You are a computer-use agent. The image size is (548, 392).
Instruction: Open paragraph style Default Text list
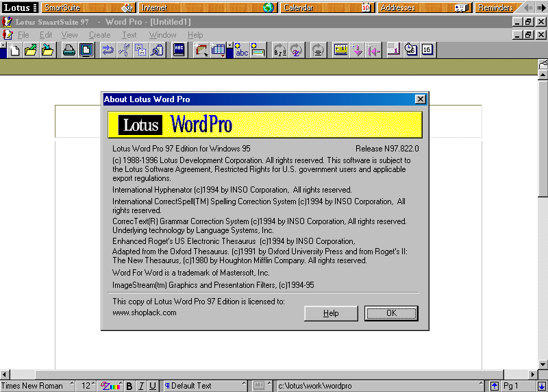point(205,386)
